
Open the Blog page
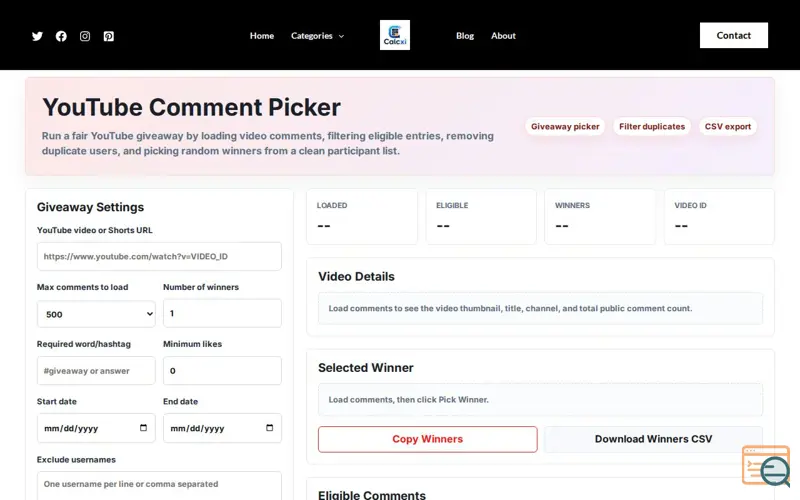(465, 36)
